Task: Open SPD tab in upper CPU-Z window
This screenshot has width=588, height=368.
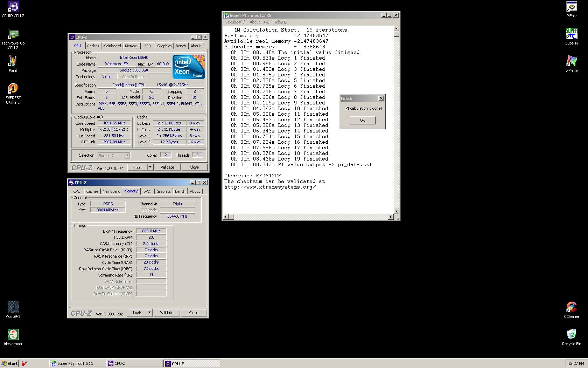Action: (x=148, y=46)
